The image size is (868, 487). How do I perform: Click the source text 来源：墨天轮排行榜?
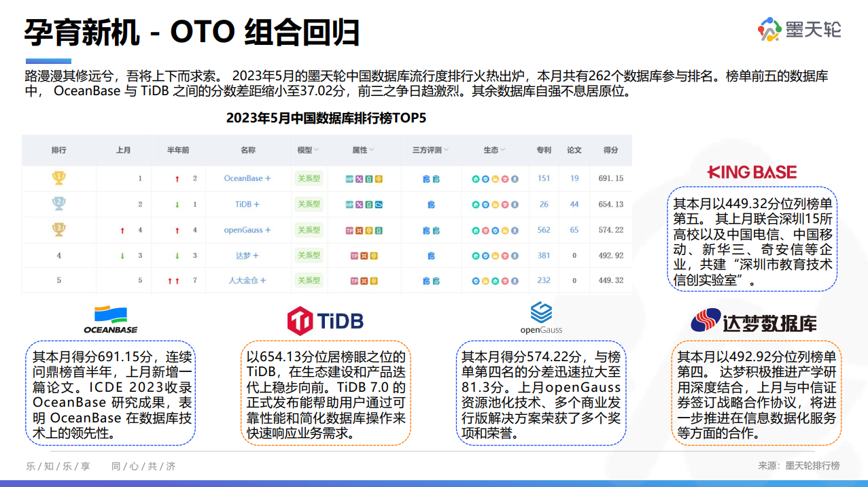(799, 466)
